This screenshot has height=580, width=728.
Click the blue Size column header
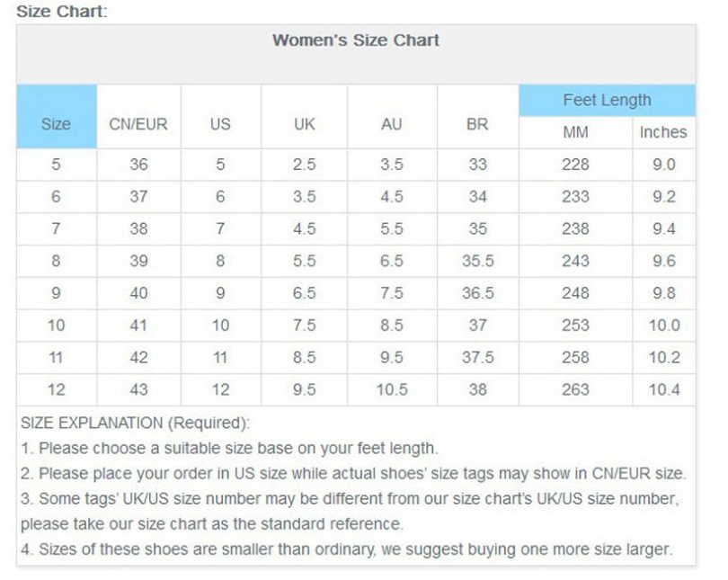tap(56, 124)
